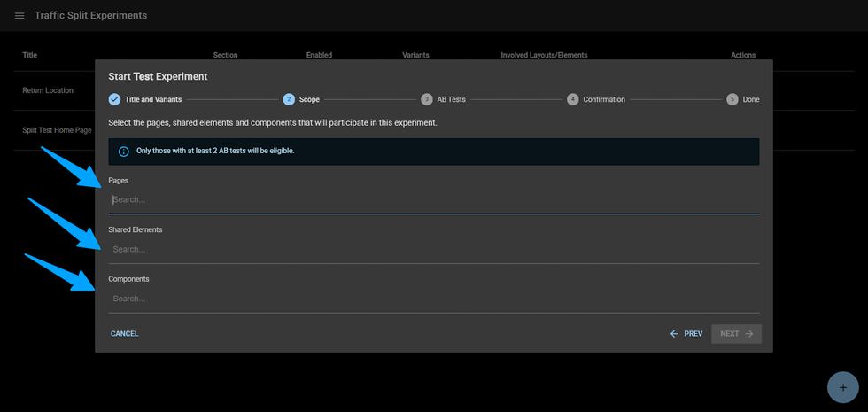Screen dimensions: 868x412
Task: Click the step 4 Confirmation circle
Action: pos(573,99)
